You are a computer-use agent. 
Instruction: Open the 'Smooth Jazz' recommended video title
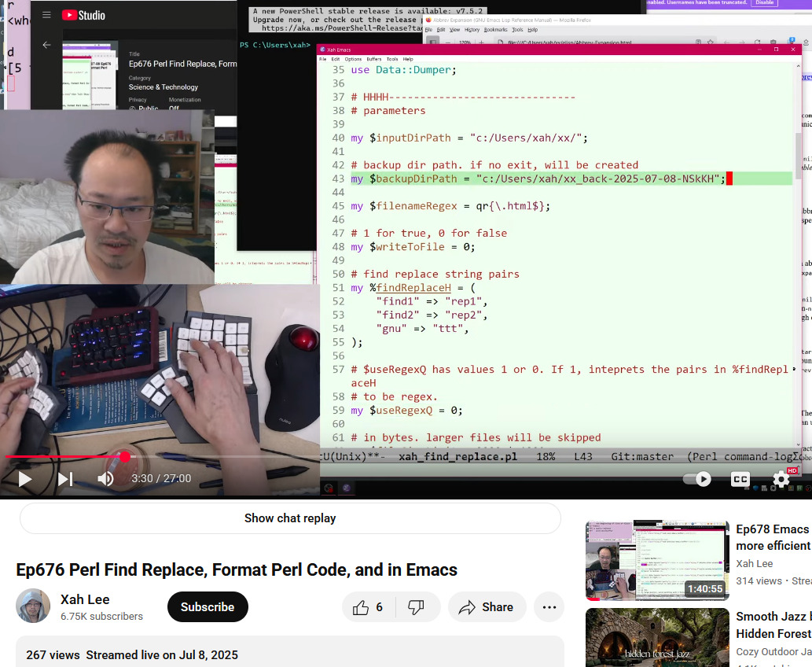pos(773,625)
